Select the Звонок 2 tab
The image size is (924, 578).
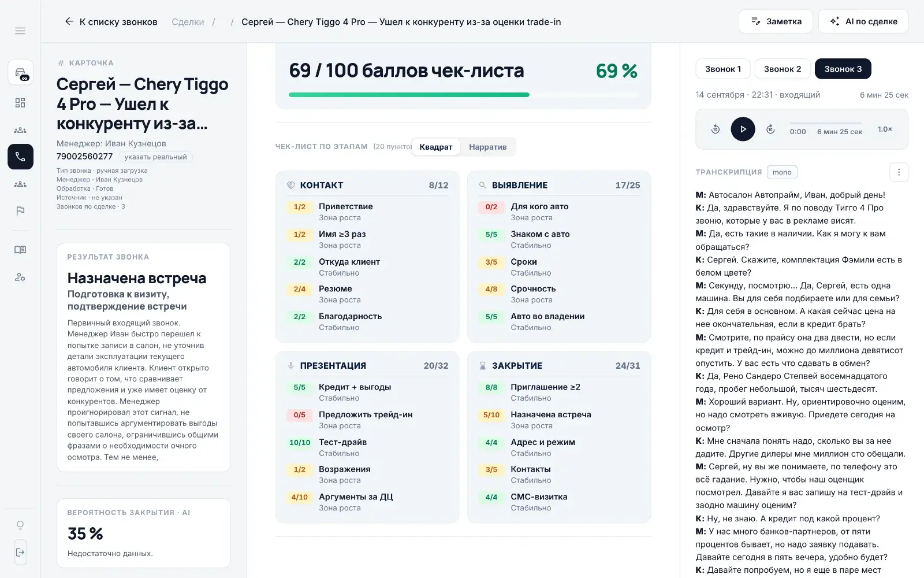[x=783, y=69]
